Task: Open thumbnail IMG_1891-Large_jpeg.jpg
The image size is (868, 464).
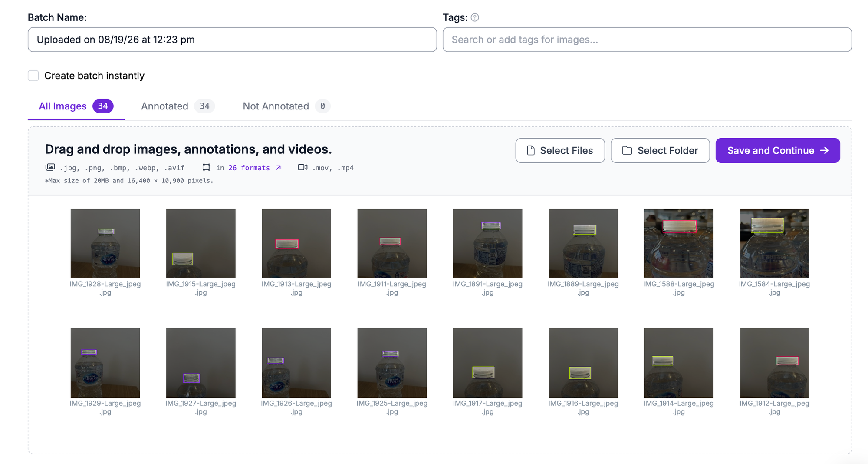Action: [x=487, y=244]
